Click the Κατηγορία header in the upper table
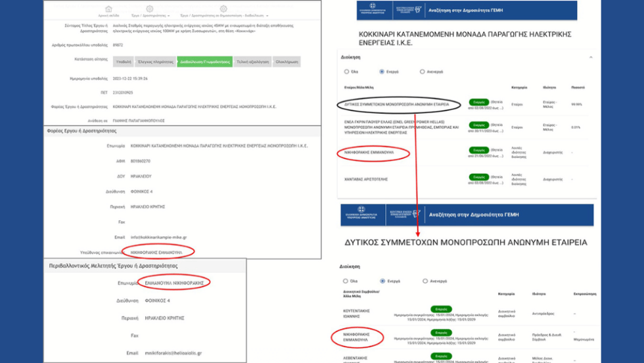This screenshot has height=363, width=644. point(519,87)
